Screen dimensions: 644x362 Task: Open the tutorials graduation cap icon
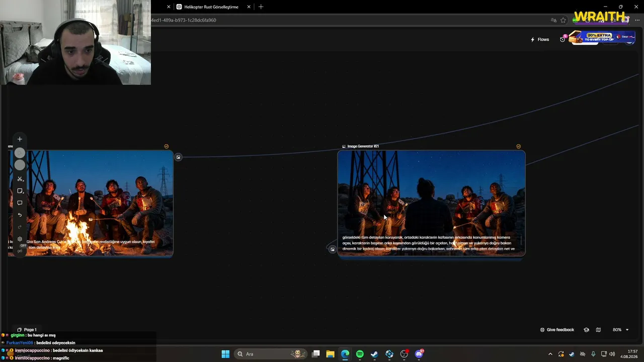click(586, 330)
